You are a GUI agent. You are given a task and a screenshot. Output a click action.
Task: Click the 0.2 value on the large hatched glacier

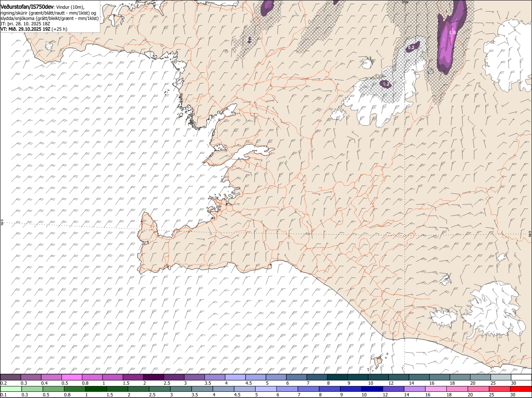(x=386, y=84)
